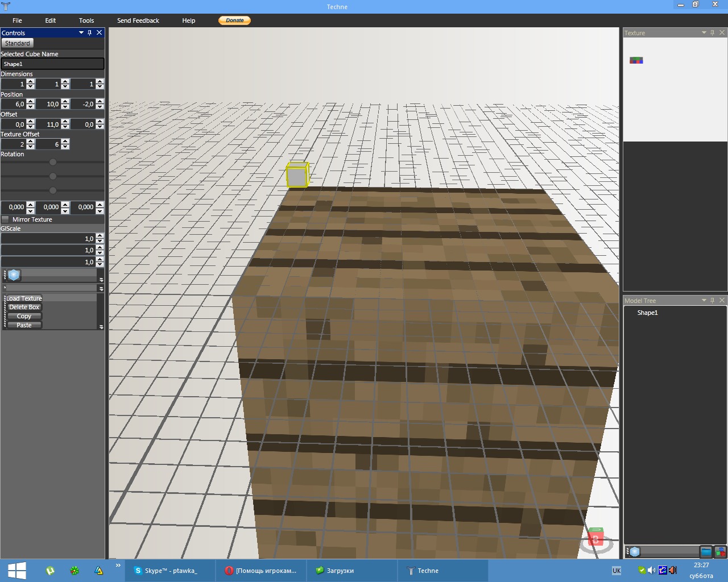Pin the Model Tree panel

coord(712,300)
